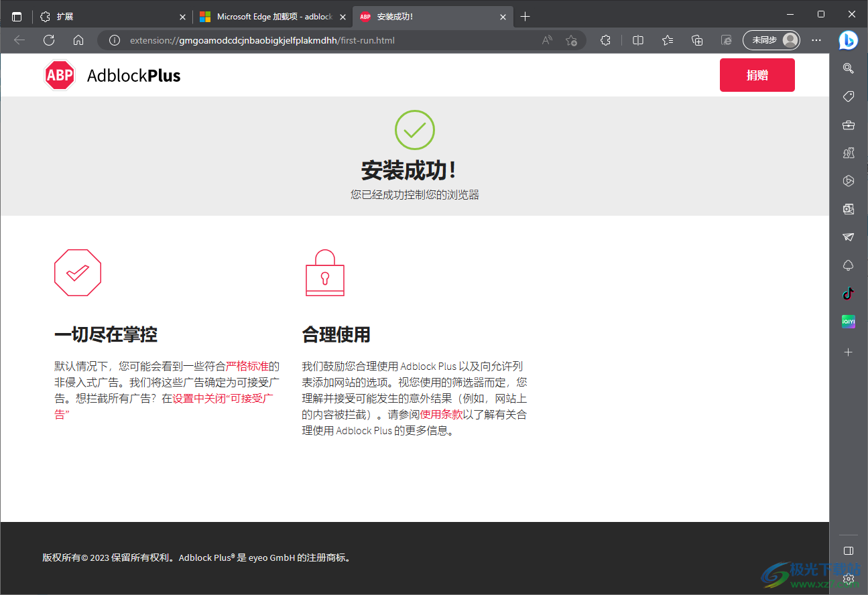This screenshot has width=868, height=595.
Task: Add this page to favorites
Action: [571, 40]
